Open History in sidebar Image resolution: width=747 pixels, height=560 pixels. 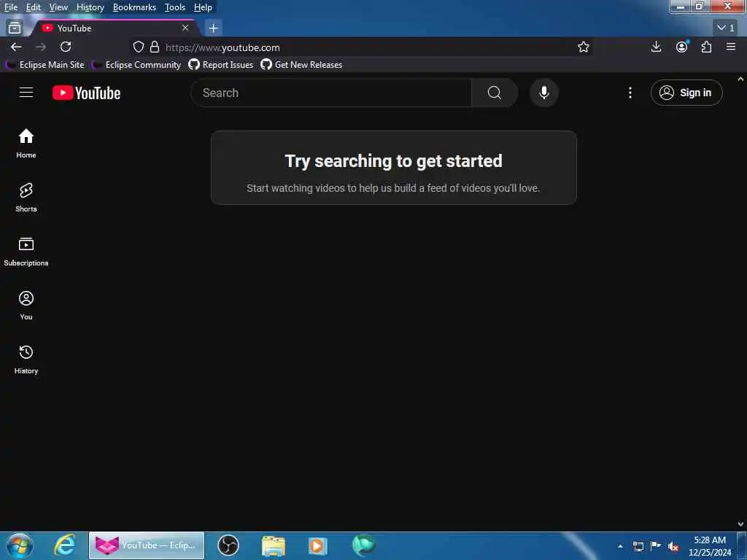[x=26, y=359]
